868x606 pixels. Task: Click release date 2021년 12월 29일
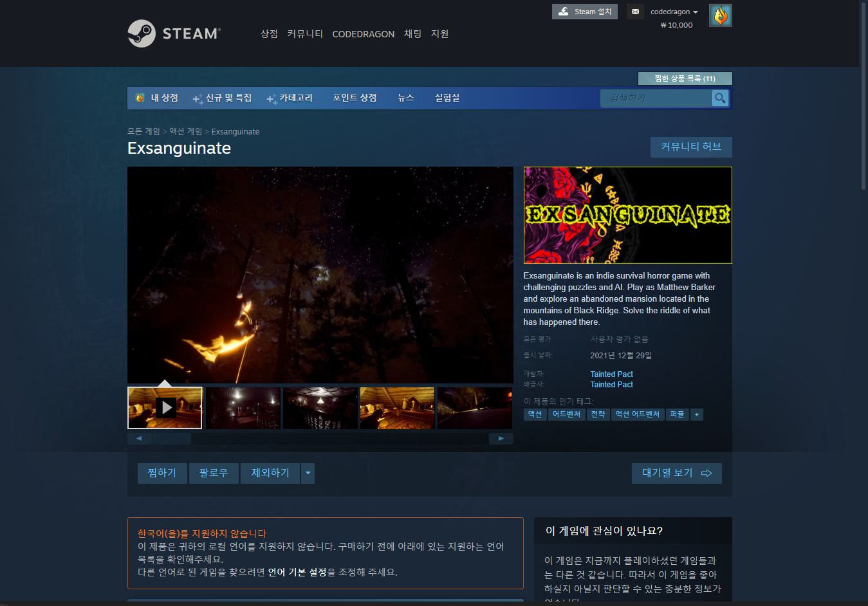pyautogui.click(x=621, y=355)
